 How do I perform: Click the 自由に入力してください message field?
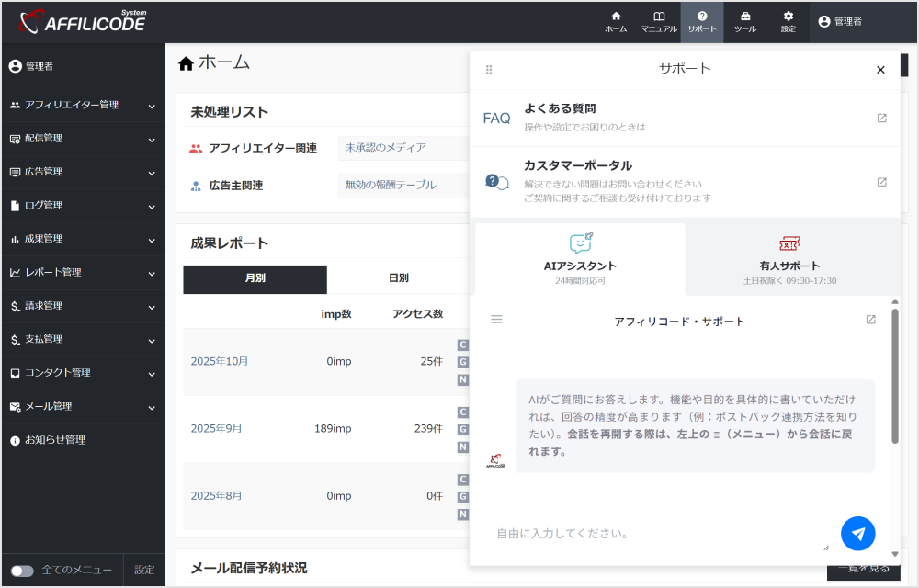point(657,534)
